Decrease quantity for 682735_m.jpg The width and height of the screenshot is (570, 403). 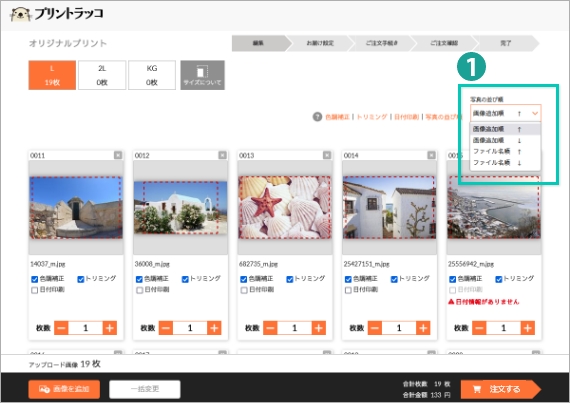point(270,328)
